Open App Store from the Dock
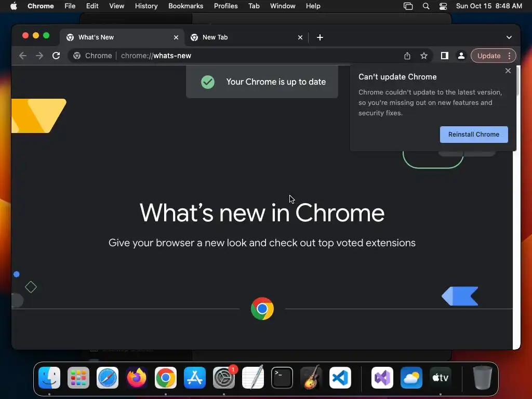The width and height of the screenshot is (532, 399). (195, 378)
